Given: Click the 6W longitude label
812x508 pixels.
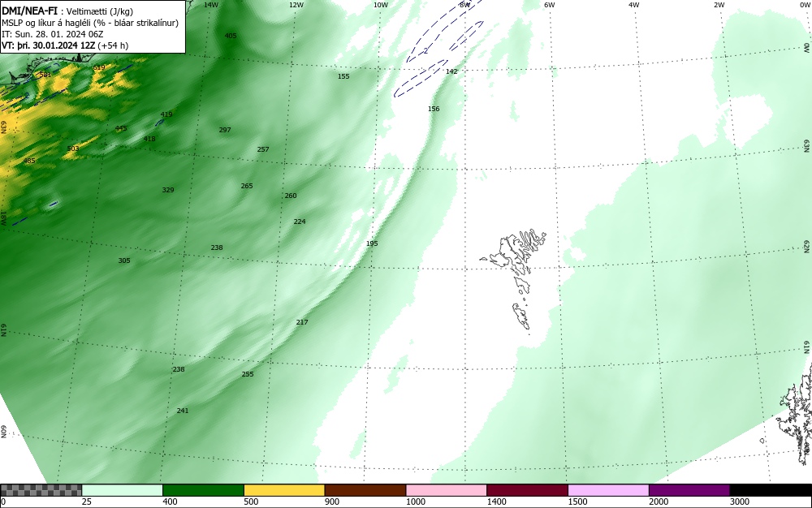Looking at the screenshot, I should pyautogui.click(x=550, y=5).
